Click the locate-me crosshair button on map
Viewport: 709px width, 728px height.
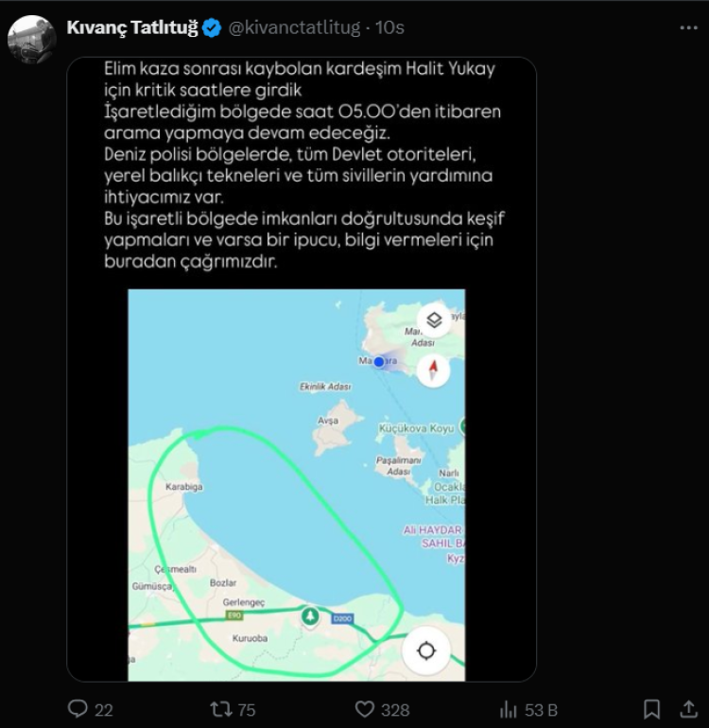(x=426, y=650)
